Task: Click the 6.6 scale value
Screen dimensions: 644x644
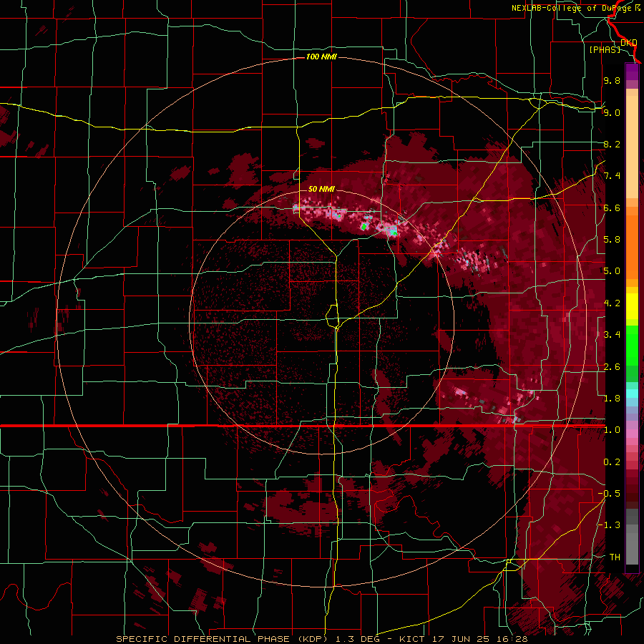Action: (x=612, y=208)
